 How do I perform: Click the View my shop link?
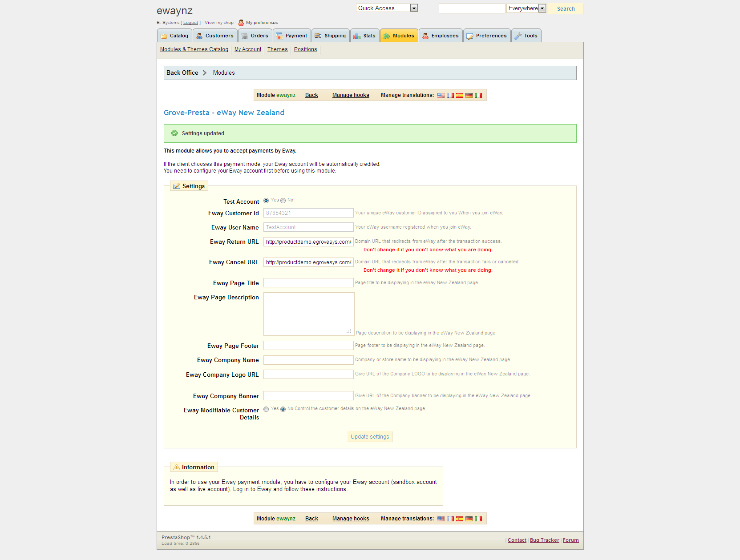click(x=219, y=23)
